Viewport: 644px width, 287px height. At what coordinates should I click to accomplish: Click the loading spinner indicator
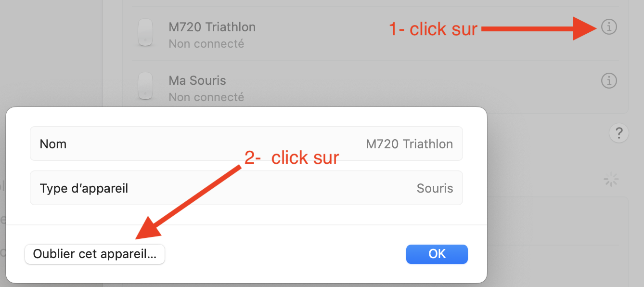pyautogui.click(x=611, y=181)
